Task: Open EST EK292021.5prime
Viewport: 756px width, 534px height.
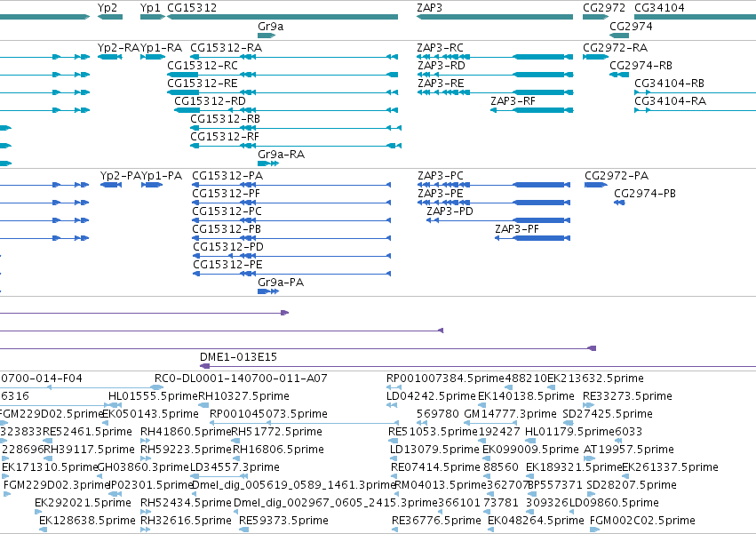Action: pyautogui.click(x=83, y=503)
